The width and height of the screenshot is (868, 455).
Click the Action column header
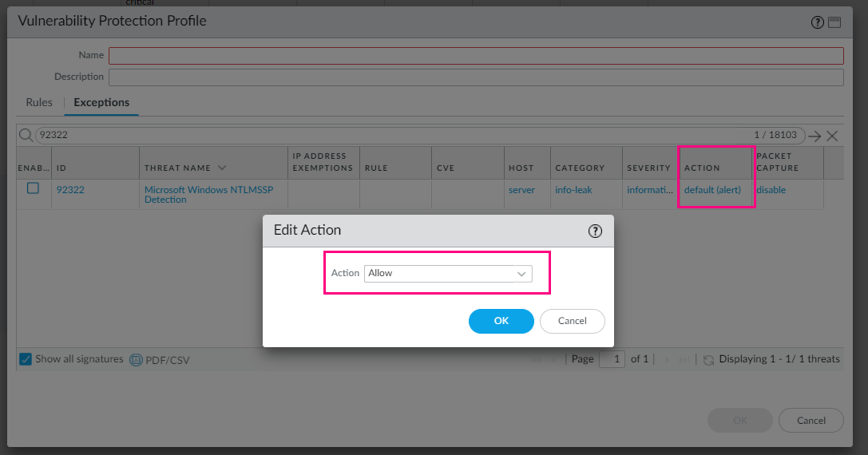point(715,163)
